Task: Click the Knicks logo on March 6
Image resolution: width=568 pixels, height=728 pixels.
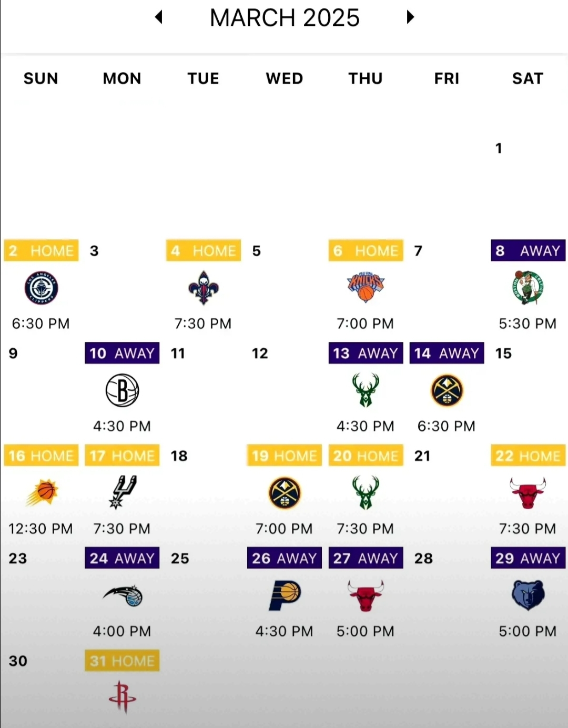Action: tap(366, 287)
